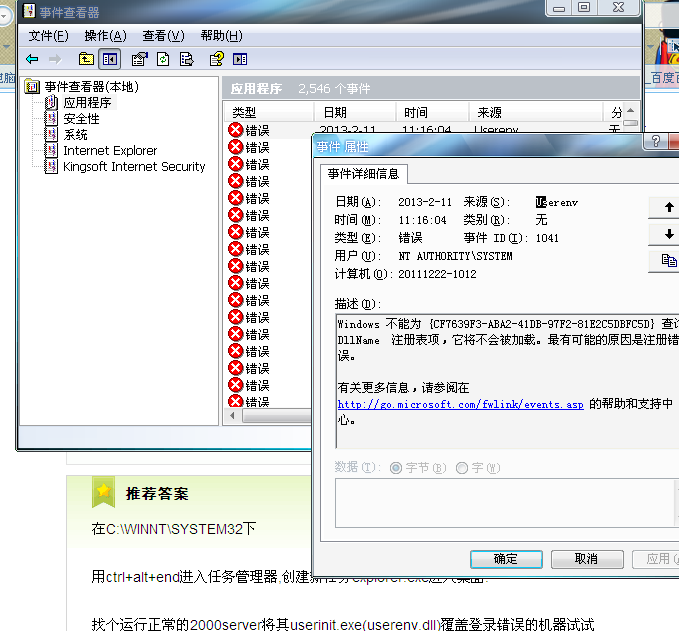Click the last toolbar icon with split panes
The image size is (679, 631).
[x=240, y=59]
